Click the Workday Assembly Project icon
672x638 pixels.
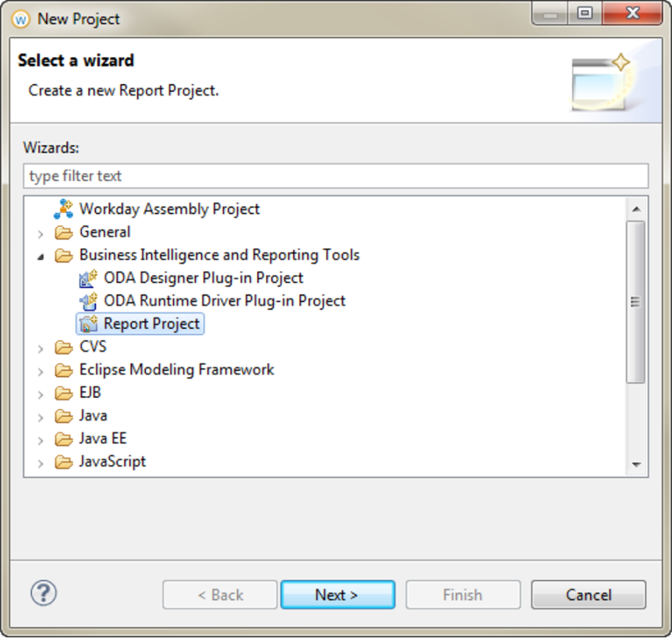click(64, 209)
